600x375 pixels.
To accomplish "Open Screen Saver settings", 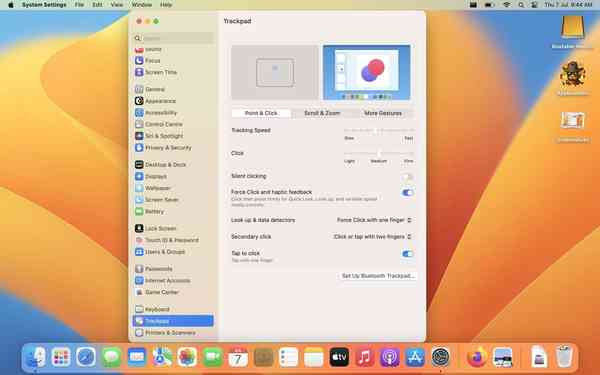I will pos(173,200).
